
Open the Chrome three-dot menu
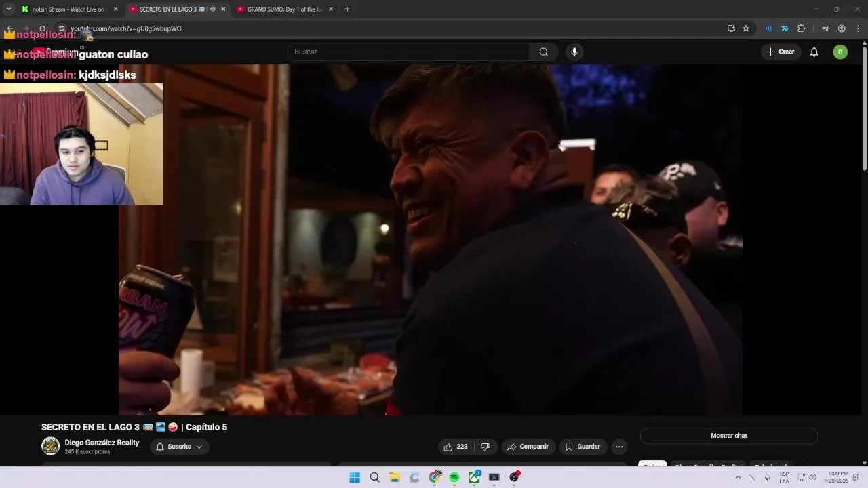click(x=858, y=28)
